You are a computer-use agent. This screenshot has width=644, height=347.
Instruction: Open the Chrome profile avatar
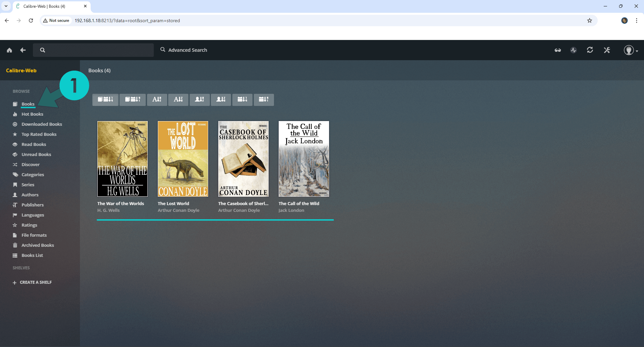[x=625, y=21]
